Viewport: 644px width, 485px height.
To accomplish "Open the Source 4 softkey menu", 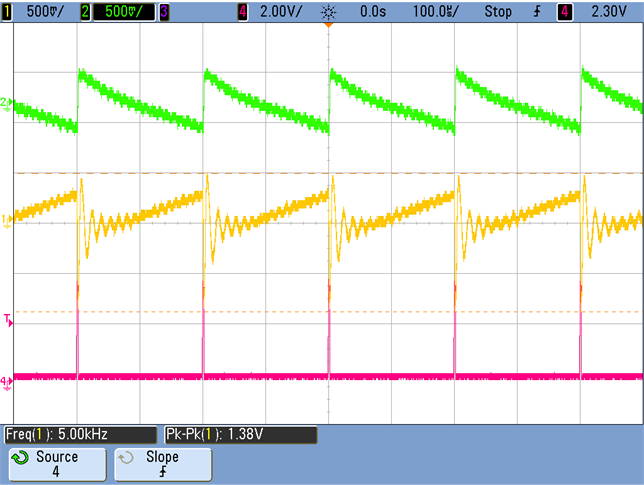I will click(56, 465).
